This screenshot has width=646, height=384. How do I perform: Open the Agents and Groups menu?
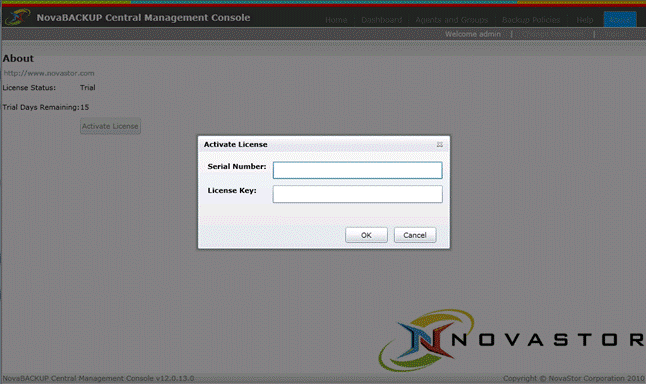pos(452,20)
